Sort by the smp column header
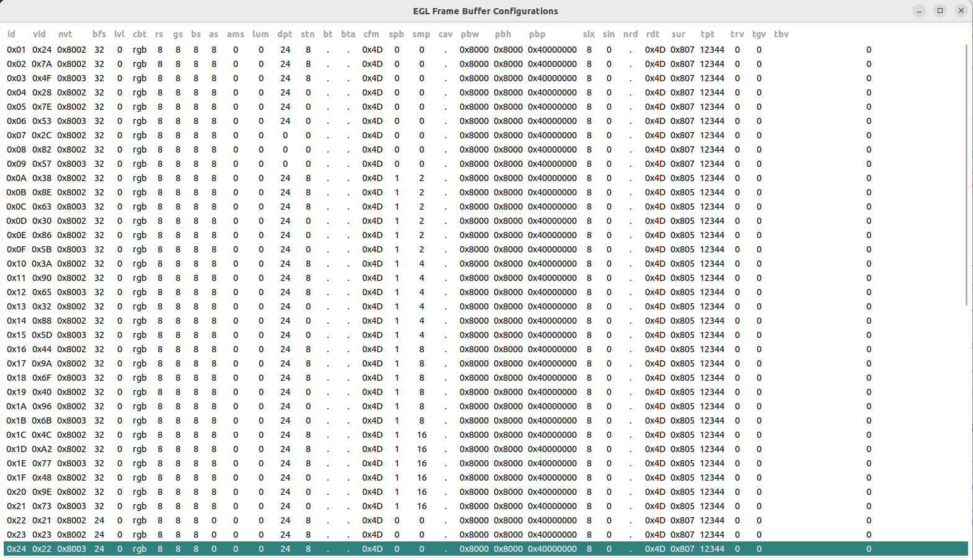This screenshot has height=560, width=973. tap(421, 34)
